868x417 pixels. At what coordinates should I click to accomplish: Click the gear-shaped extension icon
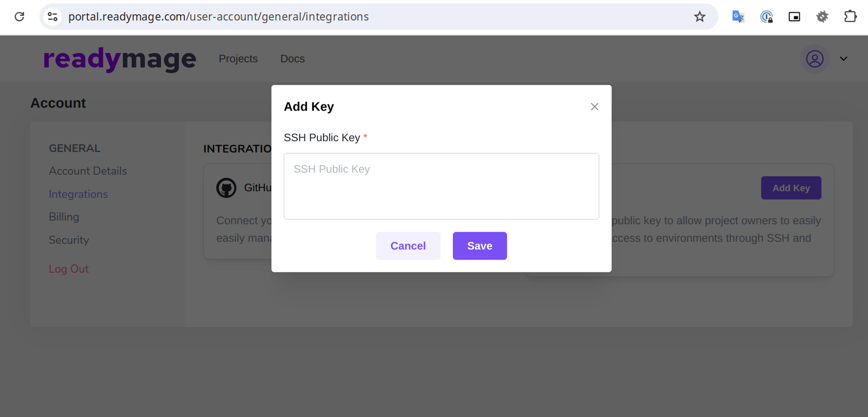pyautogui.click(x=822, y=17)
